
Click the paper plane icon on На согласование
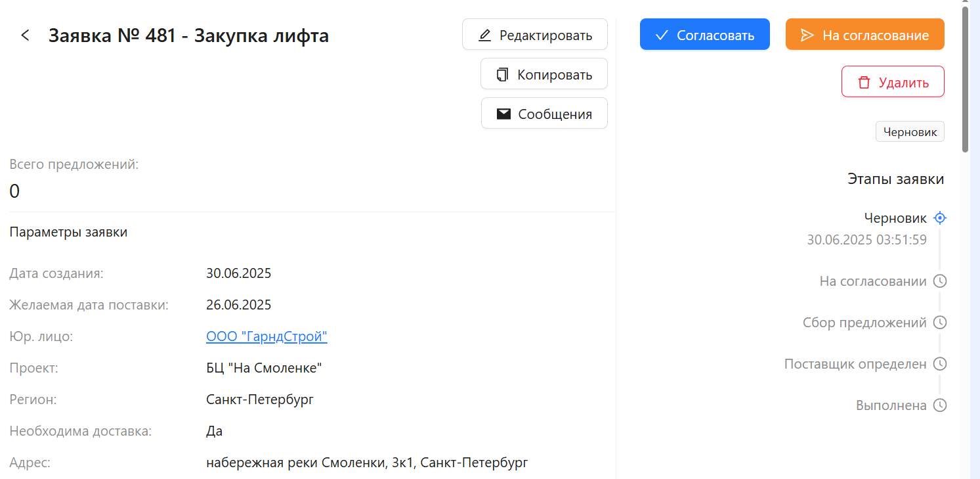[807, 35]
